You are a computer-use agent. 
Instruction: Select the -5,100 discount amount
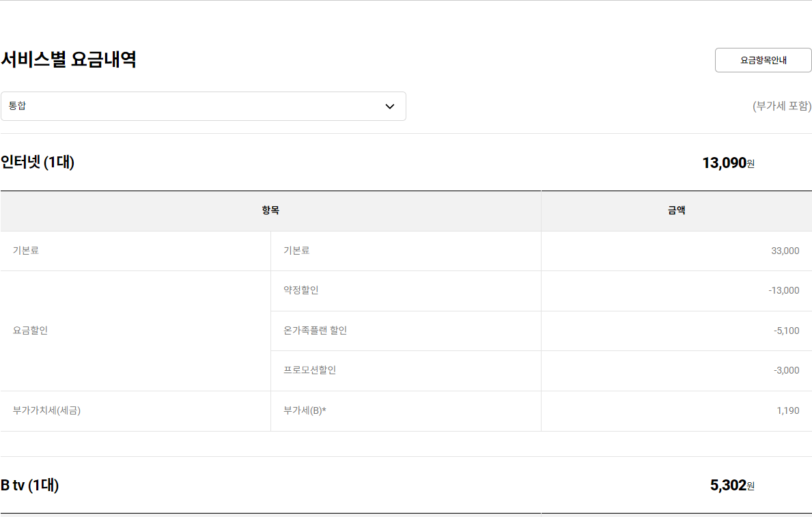[786, 331]
